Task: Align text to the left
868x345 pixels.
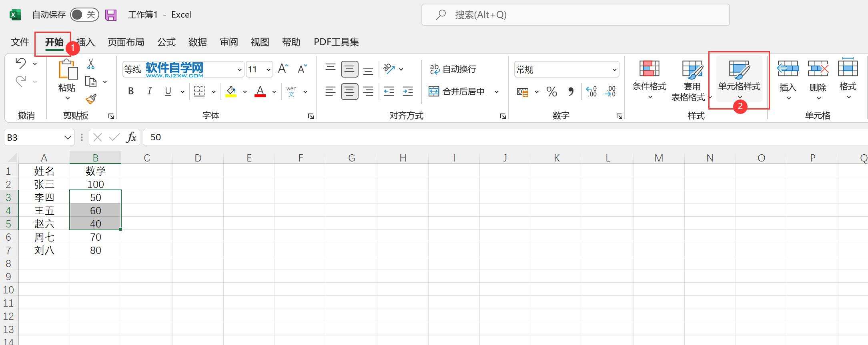Action: tap(330, 92)
